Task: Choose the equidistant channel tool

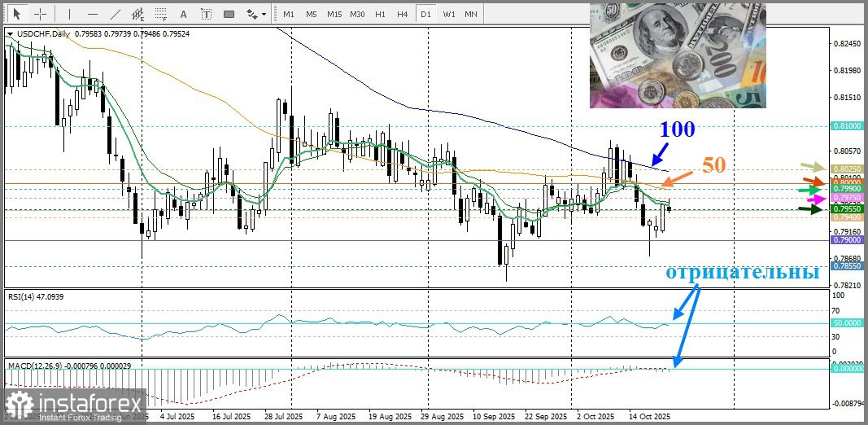Action: 137,14
